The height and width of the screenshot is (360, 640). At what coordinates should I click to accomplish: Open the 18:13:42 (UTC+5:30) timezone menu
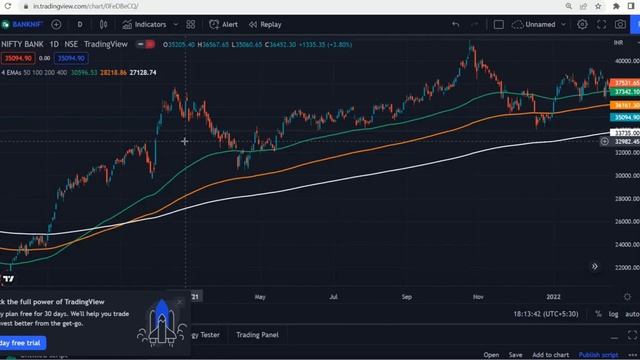tap(546, 314)
